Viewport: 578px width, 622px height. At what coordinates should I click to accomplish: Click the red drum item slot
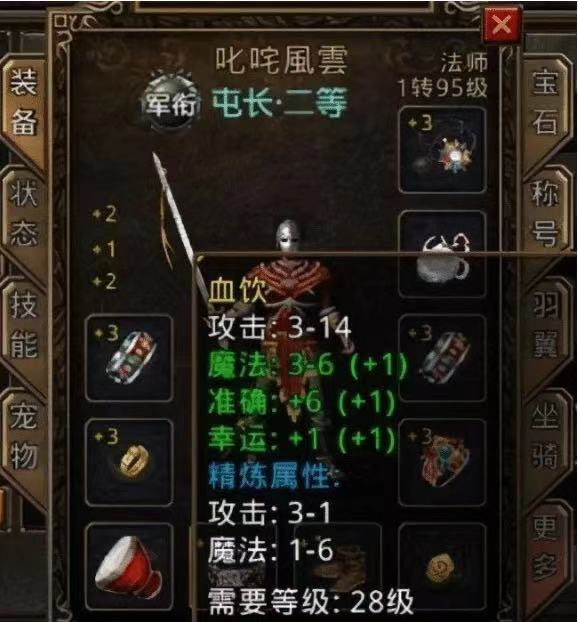click(x=129, y=566)
